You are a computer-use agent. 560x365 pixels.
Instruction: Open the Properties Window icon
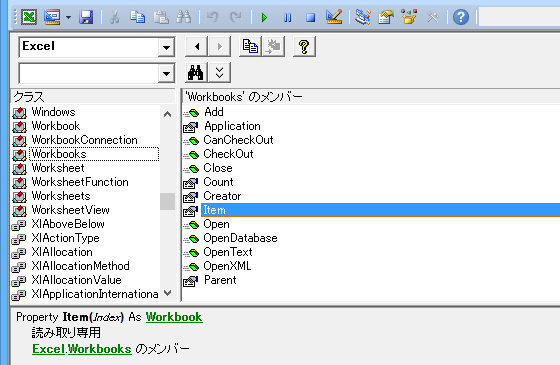click(386, 17)
